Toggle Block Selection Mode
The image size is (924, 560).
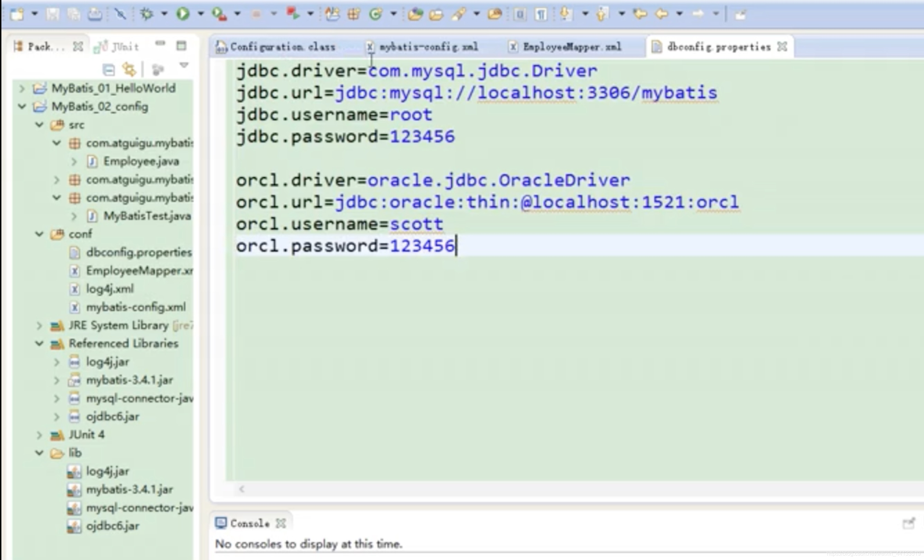520,14
